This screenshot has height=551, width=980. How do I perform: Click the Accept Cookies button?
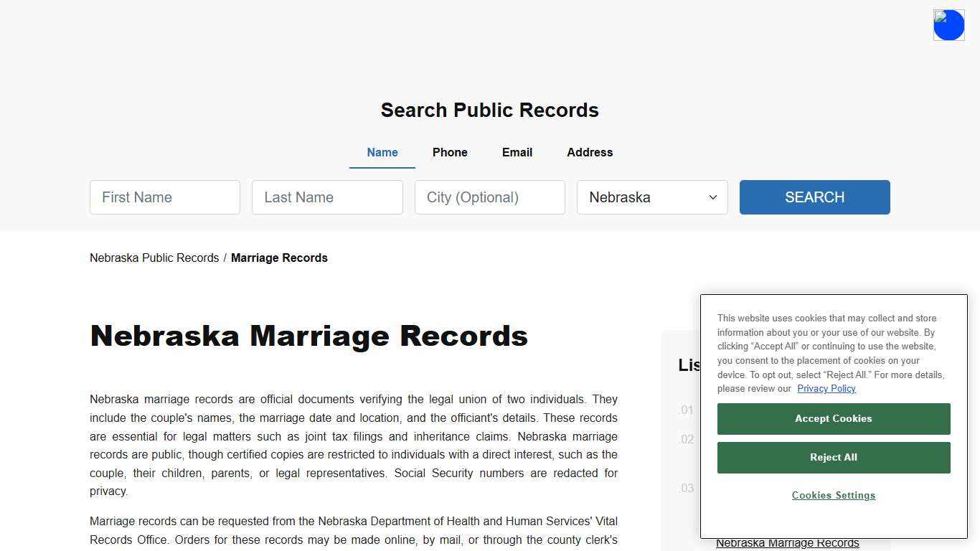coord(833,418)
